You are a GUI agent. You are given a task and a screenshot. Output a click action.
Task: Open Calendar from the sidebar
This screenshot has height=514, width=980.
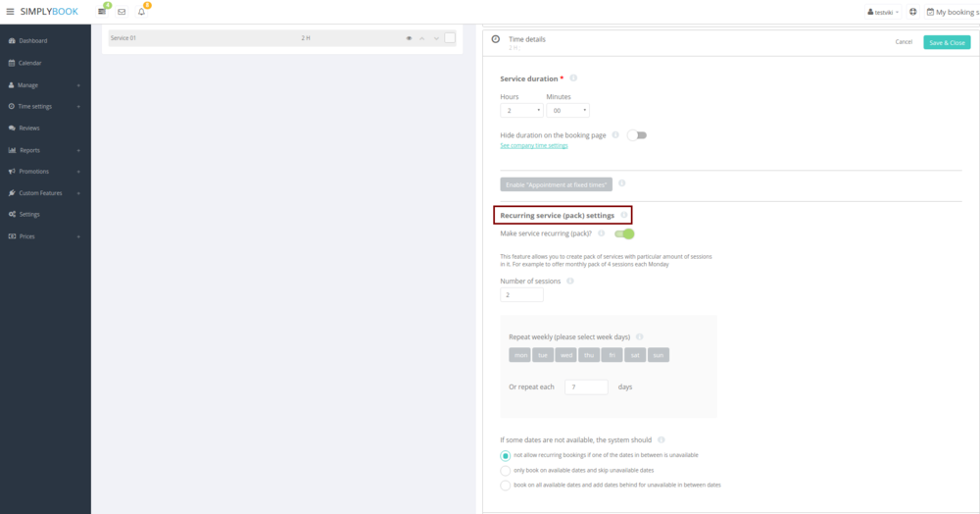[x=29, y=63]
